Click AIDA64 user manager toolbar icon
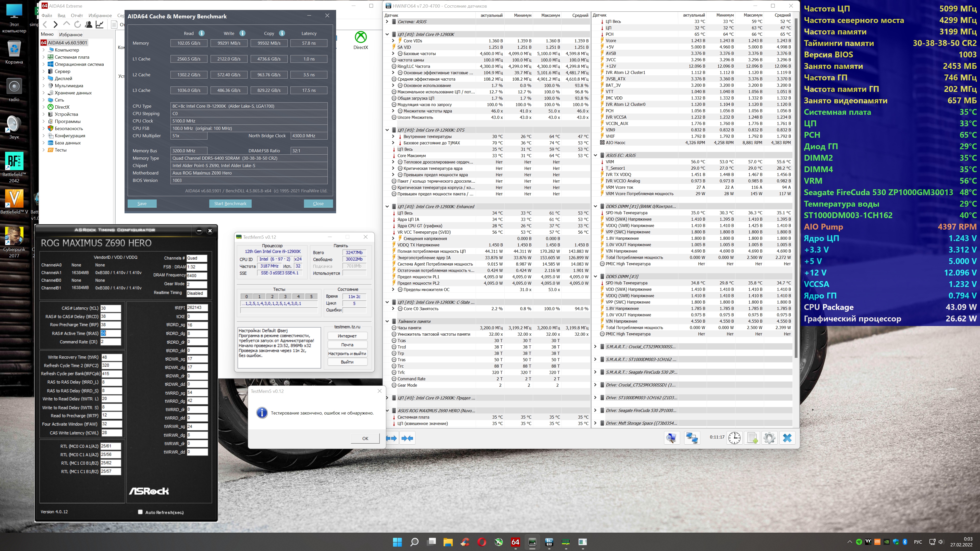 (89, 25)
